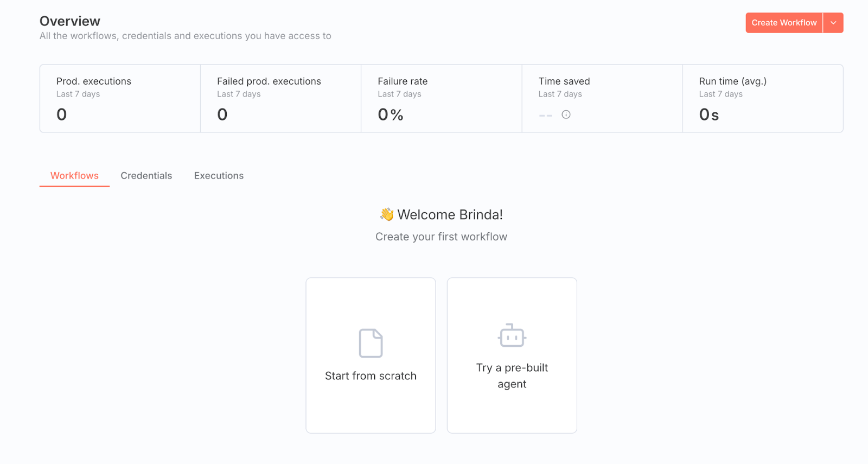Select the Try a pre-built agent label
This screenshot has height=464, width=868.
pyautogui.click(x=512, y=376)
